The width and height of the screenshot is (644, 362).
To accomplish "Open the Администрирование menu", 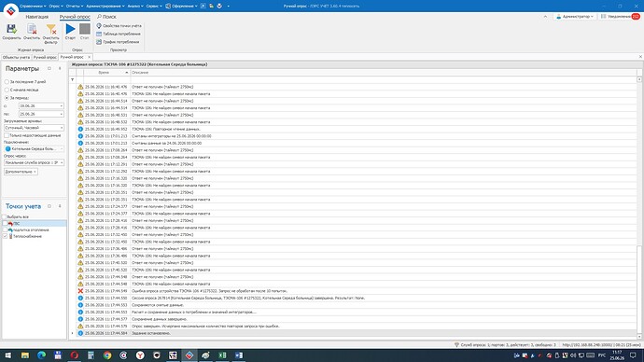I will point(105,7).
